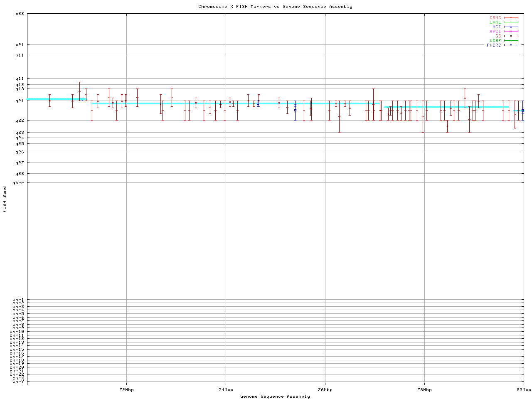532x399 pixels.
Task: Click the 80Mbp x-axis tick label
Action: click(x=523, y=390)
